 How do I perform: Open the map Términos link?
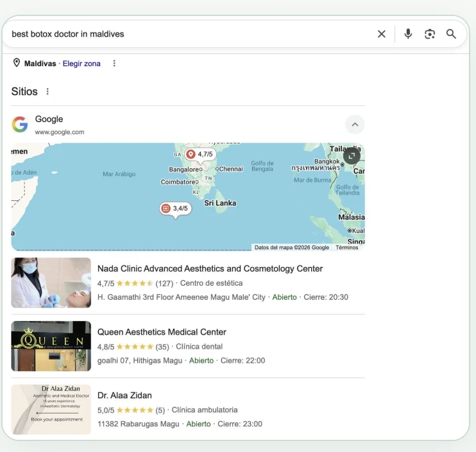[346, 248]
